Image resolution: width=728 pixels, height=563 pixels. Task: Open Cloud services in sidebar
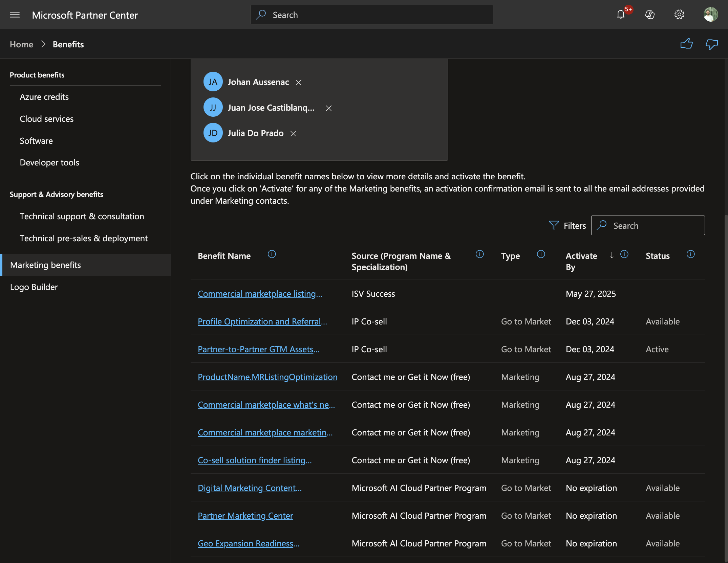pos(46,119)
